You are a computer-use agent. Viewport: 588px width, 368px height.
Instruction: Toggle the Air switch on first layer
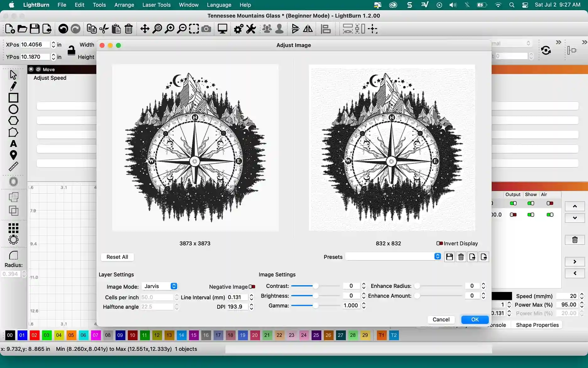(550, 203)
